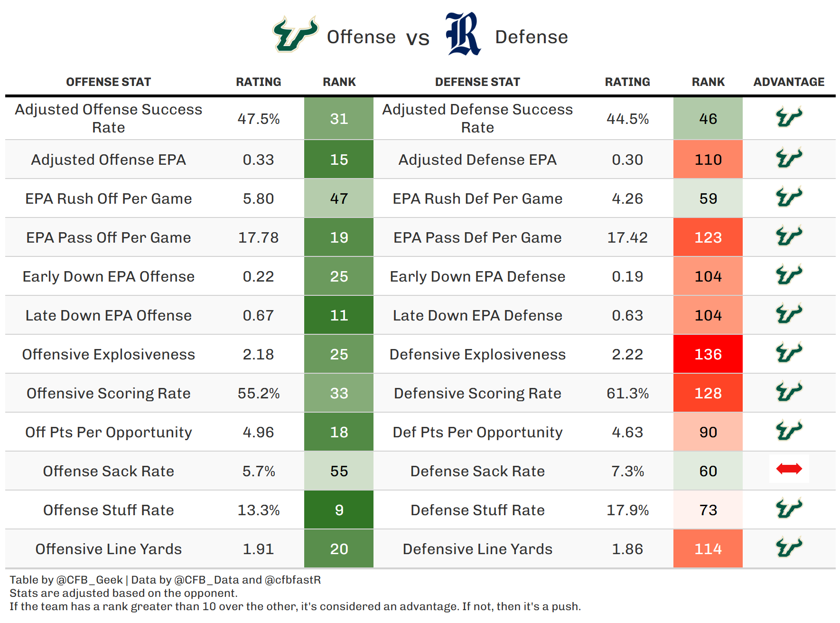Viewport: 840px width, 623px height.
Task: Click the @CFB_Geek credit in the footer
Action: click(89, 580)
